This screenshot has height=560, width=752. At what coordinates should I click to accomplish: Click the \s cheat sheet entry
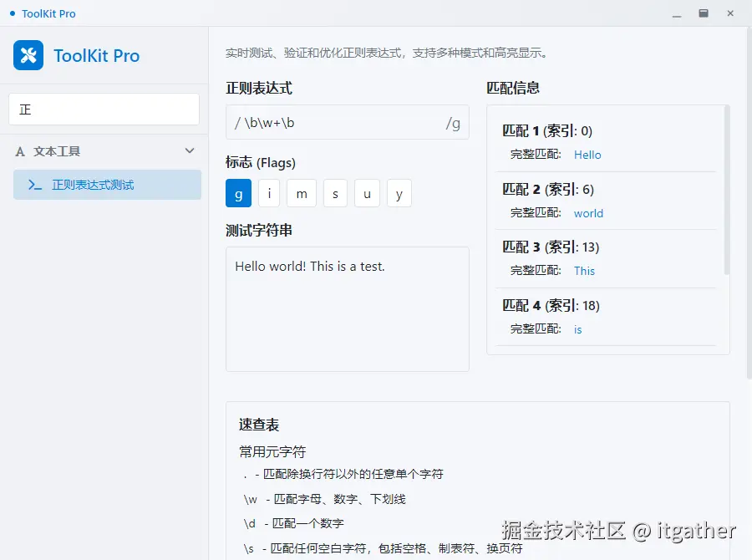[383, 548]
